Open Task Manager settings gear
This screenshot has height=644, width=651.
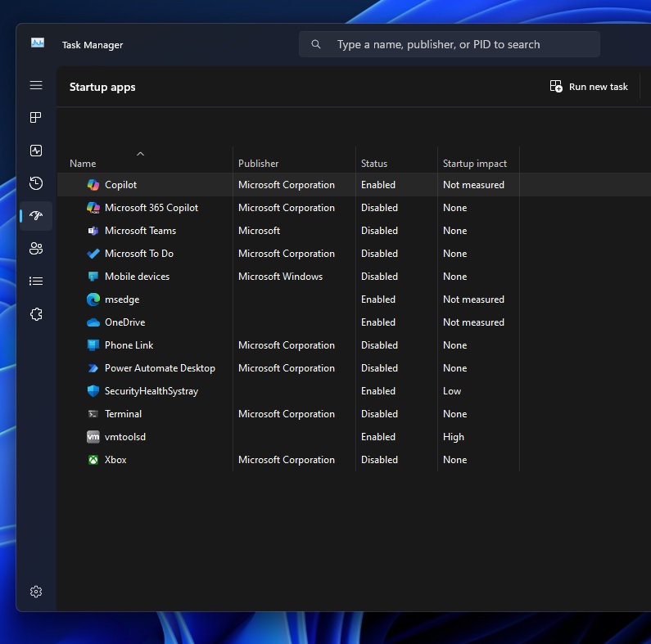coord(36,592)
